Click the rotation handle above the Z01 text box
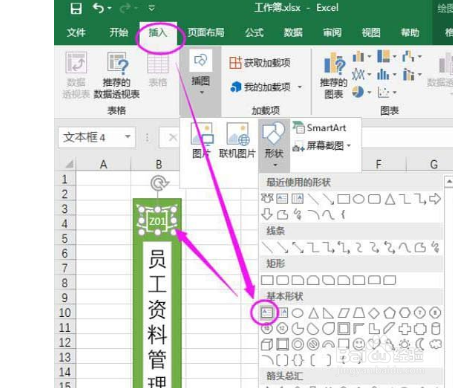This screenshot has height=388, width=453. pos(159,183)
